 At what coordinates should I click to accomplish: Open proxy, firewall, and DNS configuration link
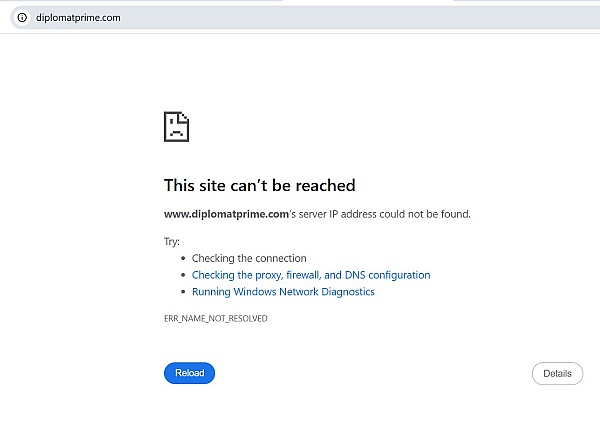pos(311,275)
